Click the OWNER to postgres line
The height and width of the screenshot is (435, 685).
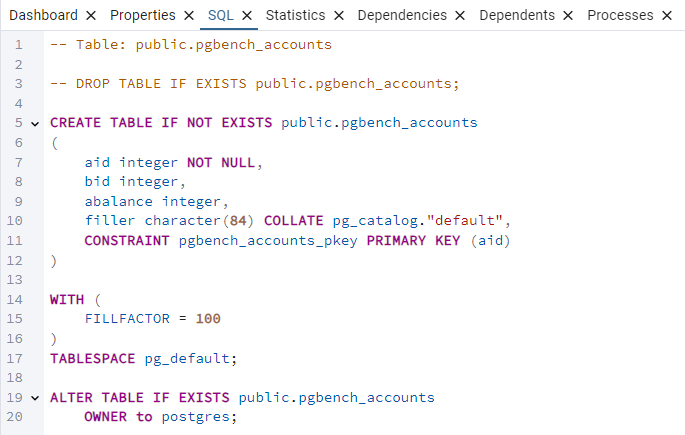click(161, 417)
